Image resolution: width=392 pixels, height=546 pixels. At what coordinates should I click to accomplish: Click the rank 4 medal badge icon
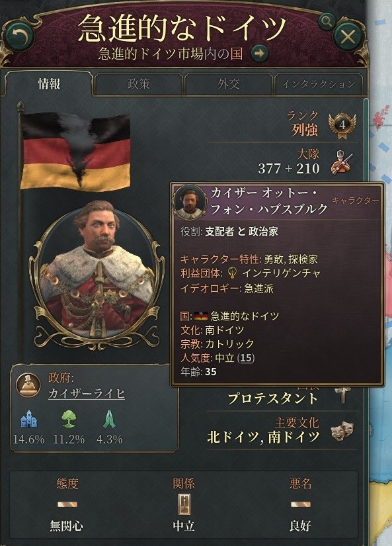click(x=342, y=126)
